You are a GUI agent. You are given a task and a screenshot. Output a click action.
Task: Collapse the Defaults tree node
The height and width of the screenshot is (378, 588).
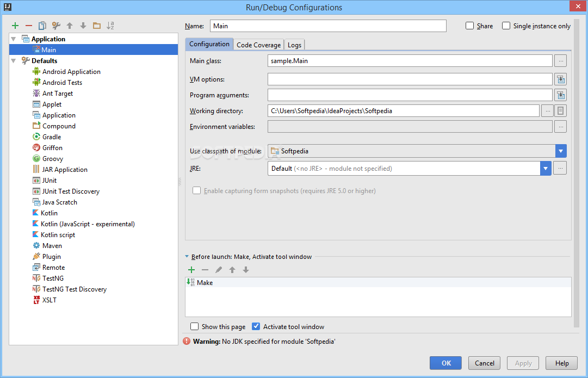tap(14, 61)
